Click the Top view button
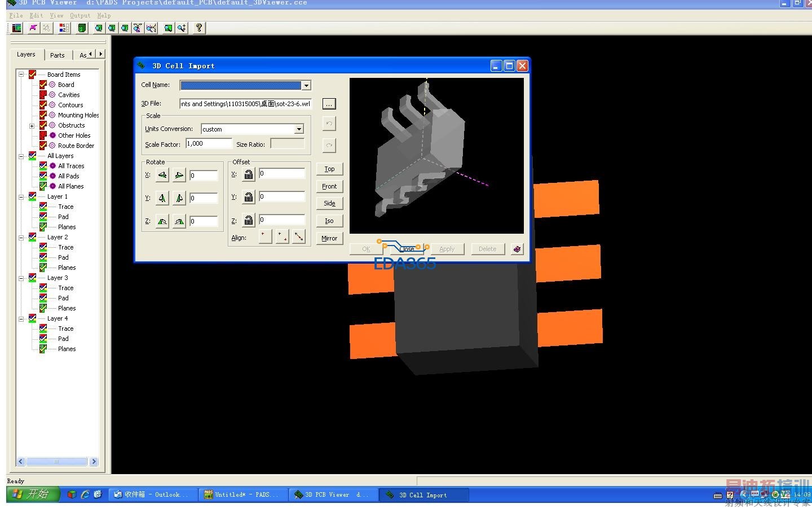Screen dimensions: 812x508 [329, 169]
